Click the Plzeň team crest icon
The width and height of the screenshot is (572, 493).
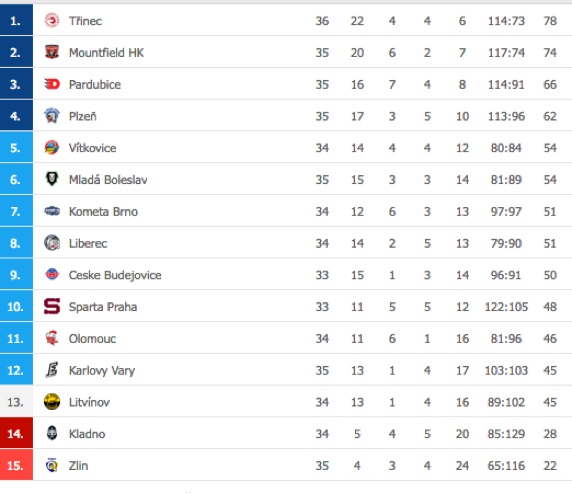(52, 116)
